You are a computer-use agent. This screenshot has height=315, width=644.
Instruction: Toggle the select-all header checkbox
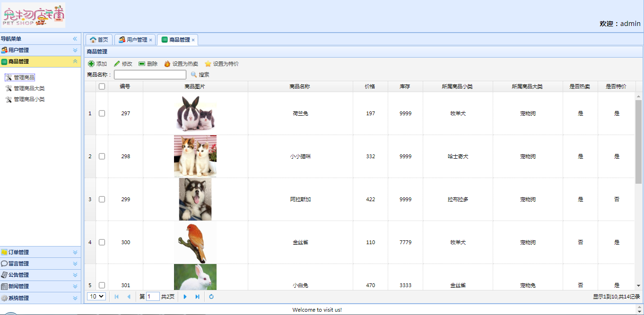(102, 86)
